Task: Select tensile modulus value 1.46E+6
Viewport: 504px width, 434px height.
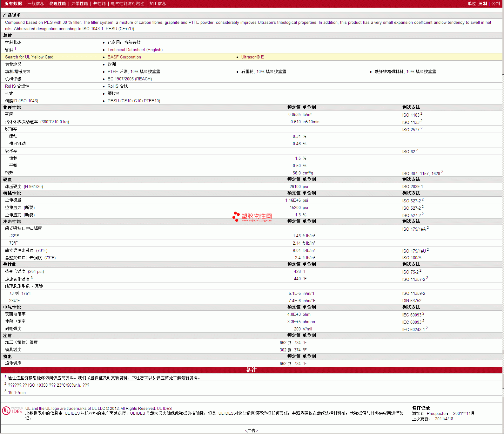Action: 293,200
